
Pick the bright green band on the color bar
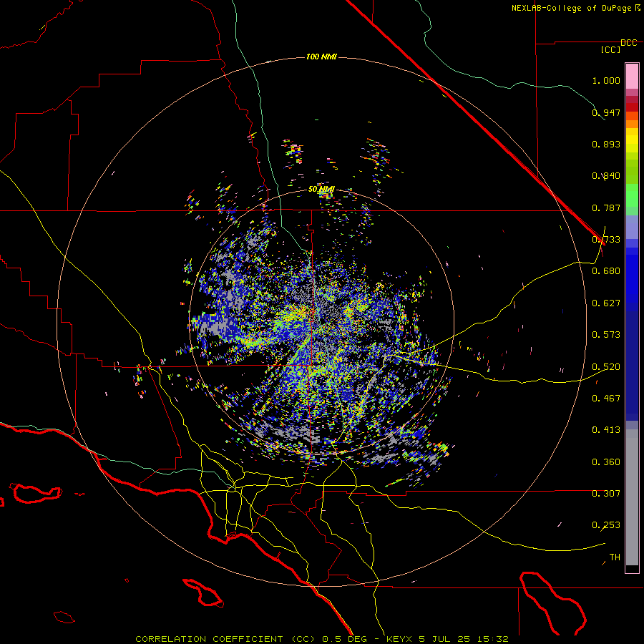(632, 195)
